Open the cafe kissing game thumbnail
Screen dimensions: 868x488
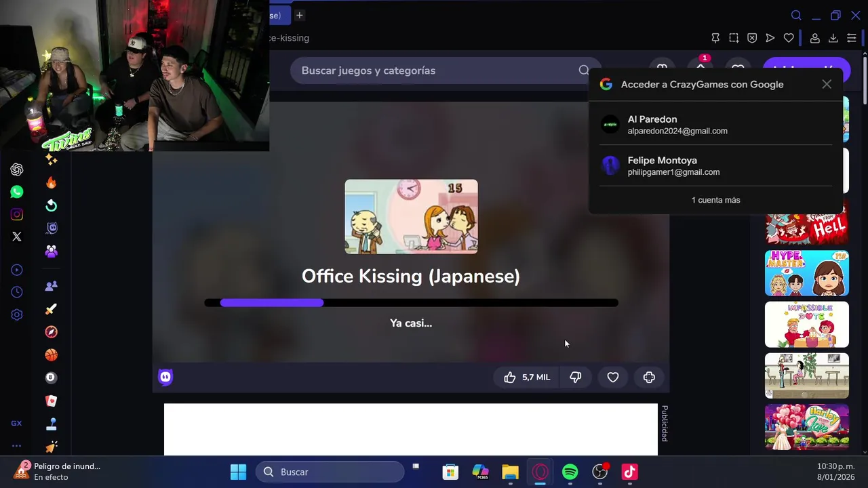pos(807,375)
